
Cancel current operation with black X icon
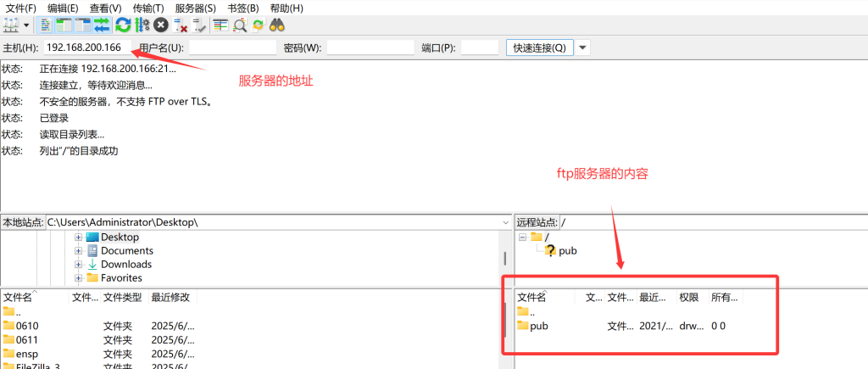pyautogui.click(x=160, y=25)
